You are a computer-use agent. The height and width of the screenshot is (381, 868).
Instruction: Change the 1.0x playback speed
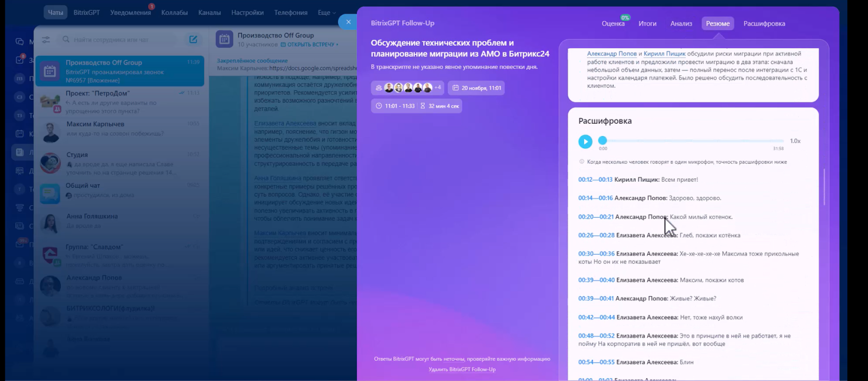click(795, 141)
